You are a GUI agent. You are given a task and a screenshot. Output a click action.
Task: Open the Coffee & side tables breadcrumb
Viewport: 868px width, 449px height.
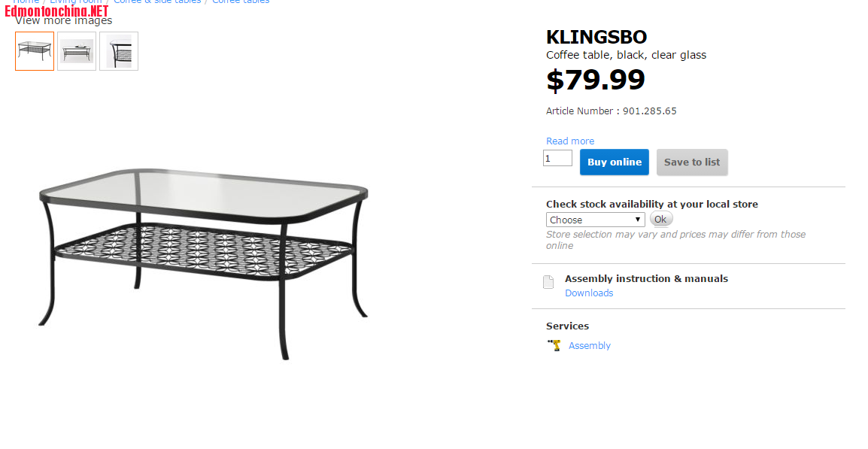157,2
